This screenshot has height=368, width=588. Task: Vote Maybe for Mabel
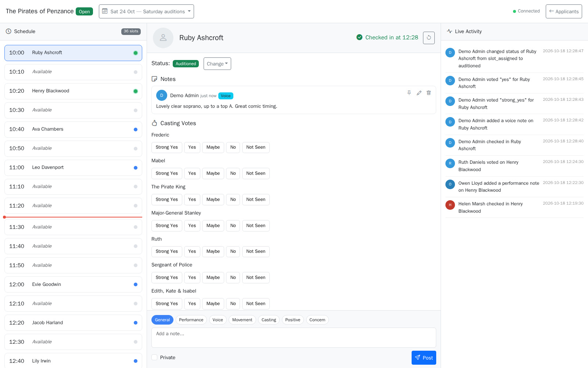[213, 173]
